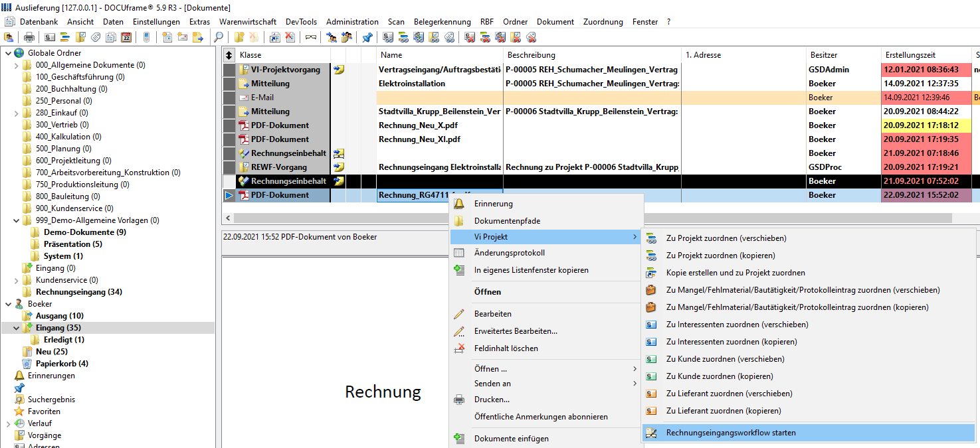Click the table icon beside Änderungsprotokoll
The image size is (980, 448).
coord(459,253)
